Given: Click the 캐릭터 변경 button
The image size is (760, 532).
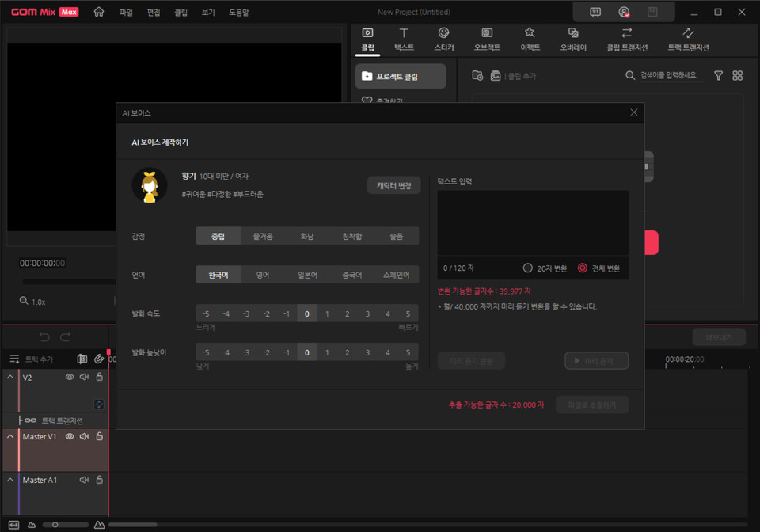Looking at the screenshot, I should (393, 184).
